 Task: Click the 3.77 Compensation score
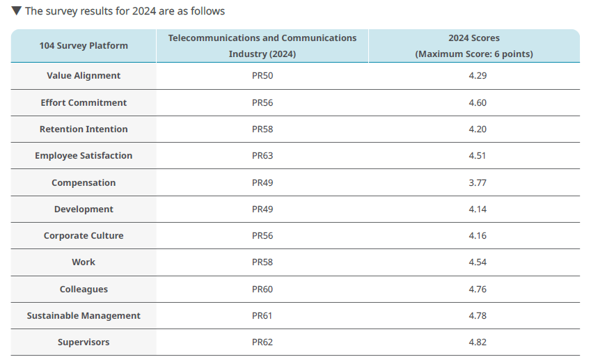pyautogui.click(x=478, y=183)
